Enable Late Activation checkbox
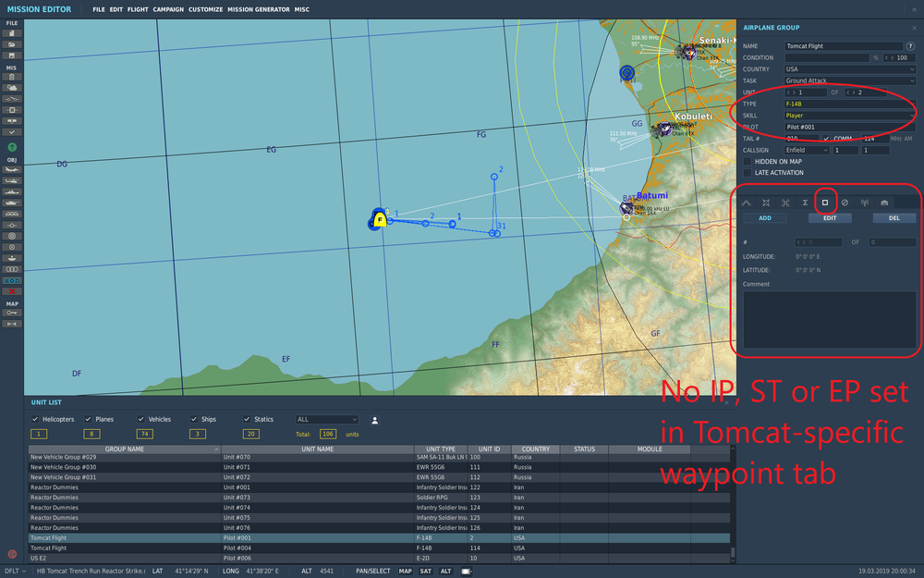The width and height of the screenshot is (924, 578). tap(748, 173)
